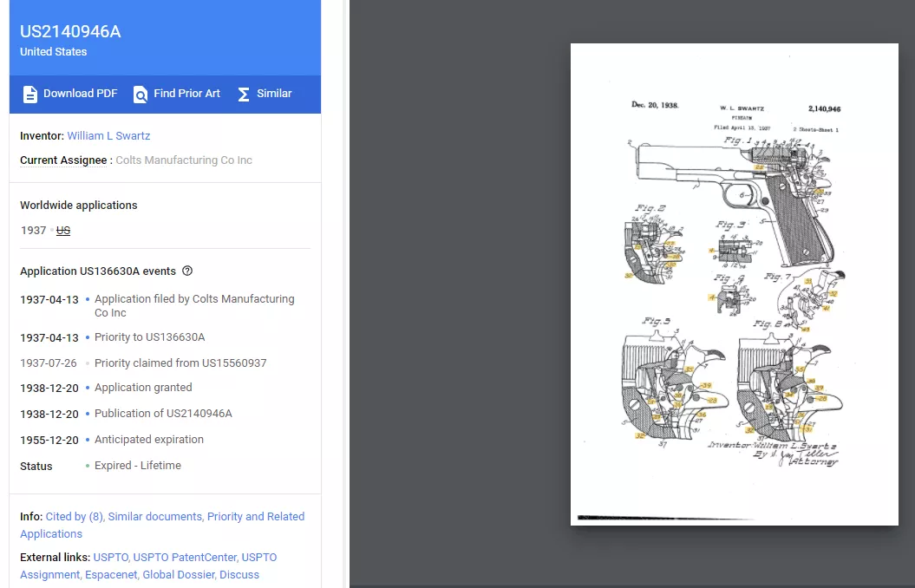Open inventor William L Swartz link
The height and width of the screenshot is (588, 915).
pyautogui.click(x=108, y=136)
